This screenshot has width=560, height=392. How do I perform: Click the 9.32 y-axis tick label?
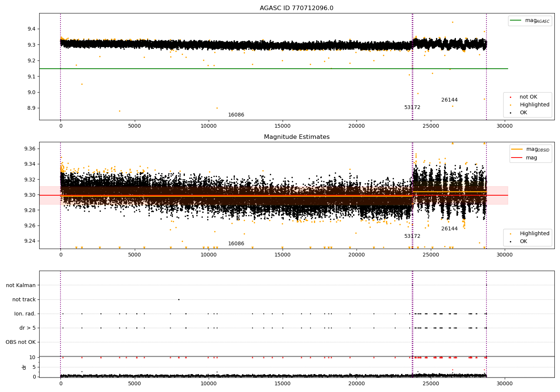click(x=30, y=180)
